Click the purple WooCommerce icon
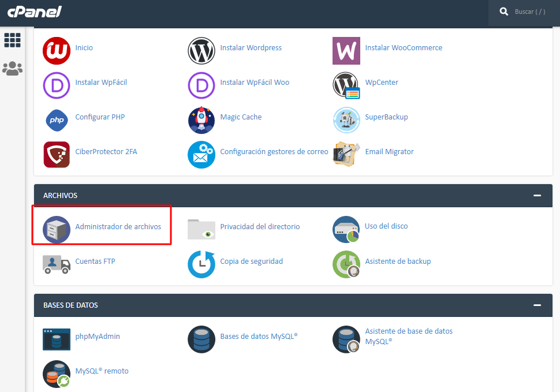Screen dimensions: 560x392 tap(346, 51)
